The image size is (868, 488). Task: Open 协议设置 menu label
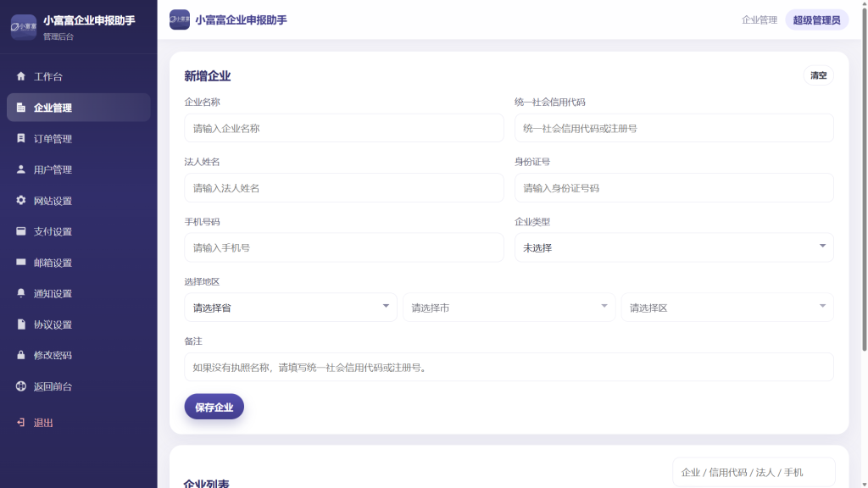tap(53, 324)
